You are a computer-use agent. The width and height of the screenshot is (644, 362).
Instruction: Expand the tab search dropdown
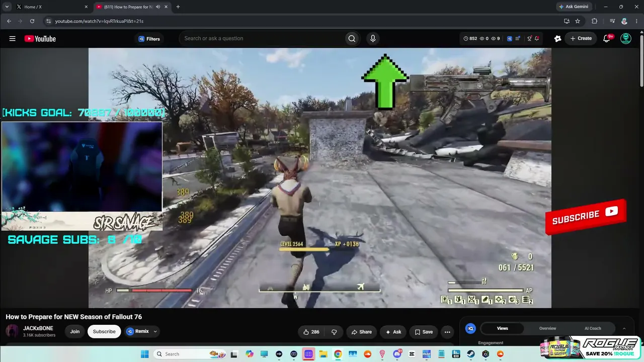coord(7,7)
